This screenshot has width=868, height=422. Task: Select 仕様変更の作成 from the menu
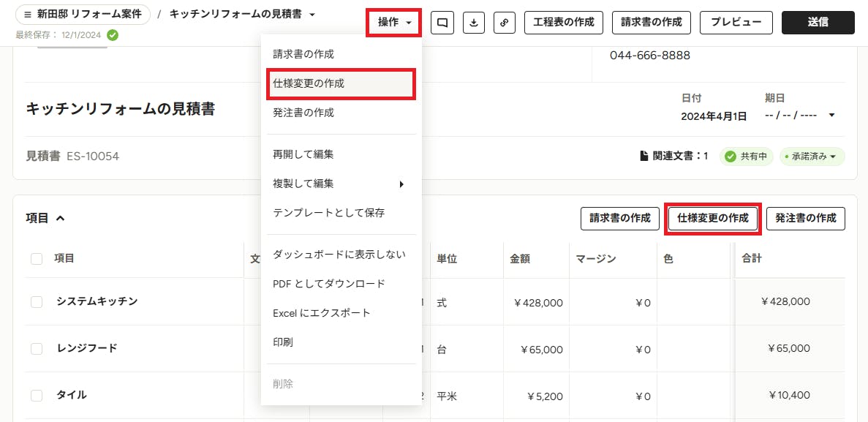point(341,83)
